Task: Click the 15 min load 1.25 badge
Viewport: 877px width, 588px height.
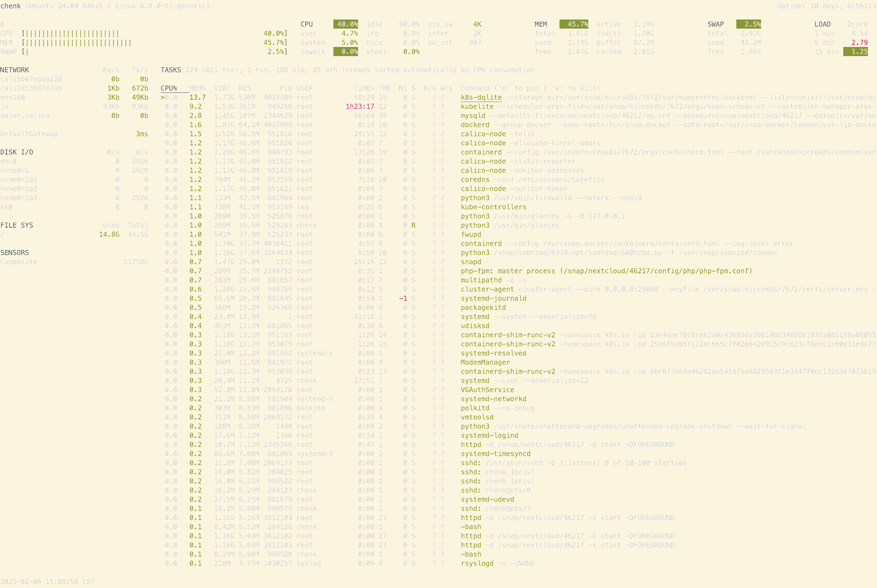Action: (x=855, y=52)
